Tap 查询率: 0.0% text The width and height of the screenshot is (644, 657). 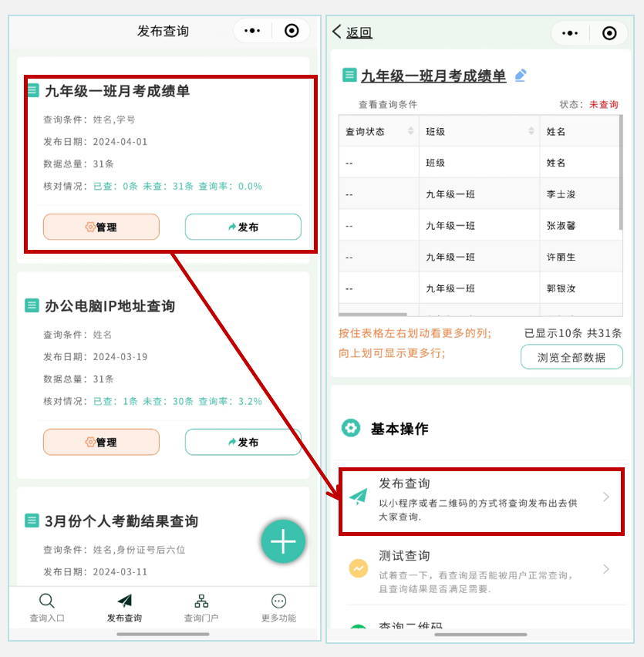(x=230, y=186)
